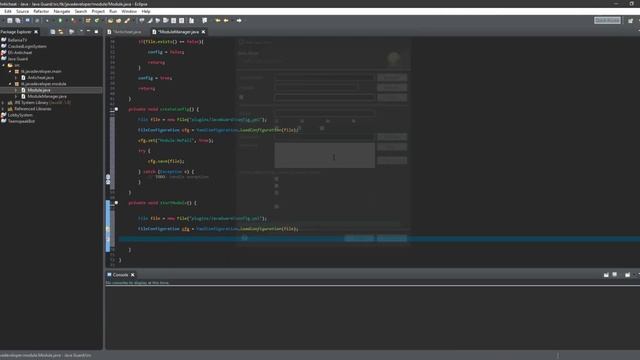This screenshot has height=360, width=640.
Task: Click the Run External Tools toolbar icon
Action: coord(73,20)
